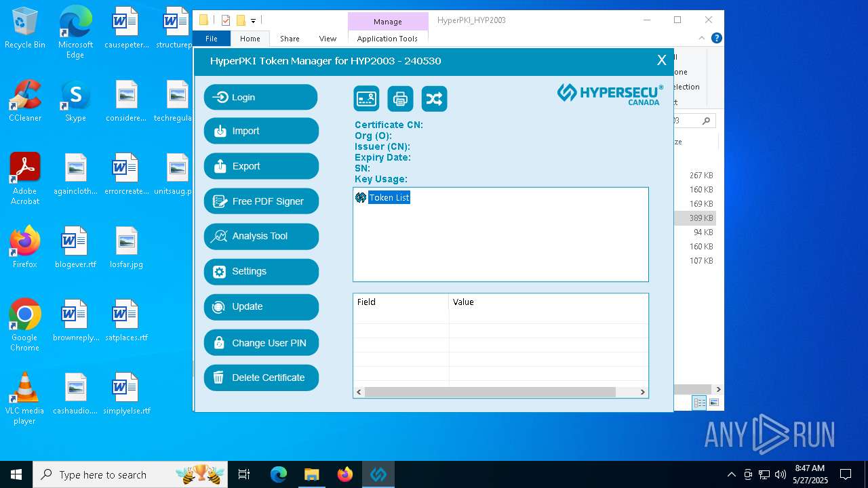The height and width of the screenshot is (488, 868).
Task: Select againcloth desktop image file
Action: coord(75,174)
